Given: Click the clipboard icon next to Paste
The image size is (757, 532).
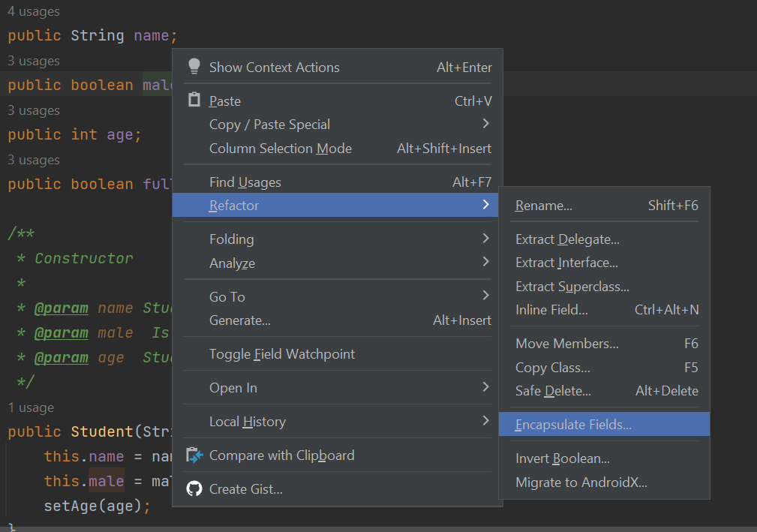Looking at the screenshot, I should tap(194, 100).
